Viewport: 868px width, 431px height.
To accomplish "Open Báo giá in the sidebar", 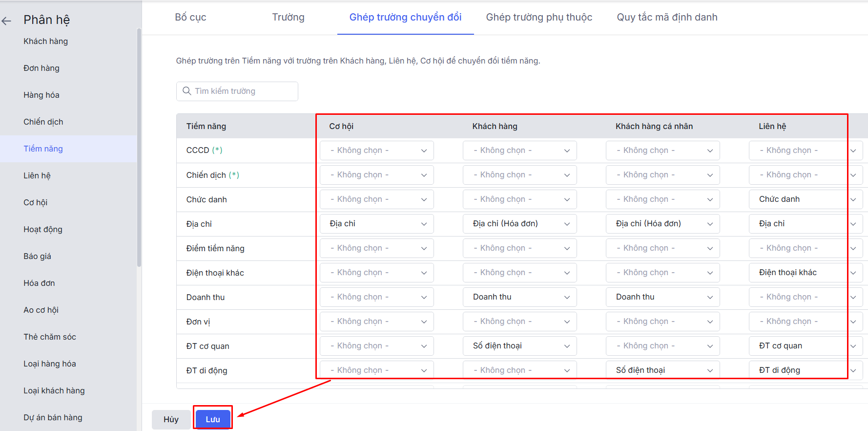I will 37,257.
